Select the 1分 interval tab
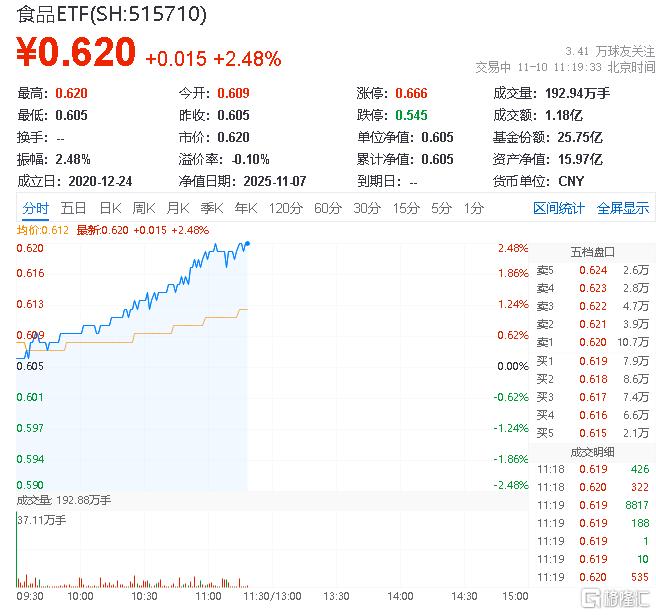The image size is (656, 615). tap(473, 208)
